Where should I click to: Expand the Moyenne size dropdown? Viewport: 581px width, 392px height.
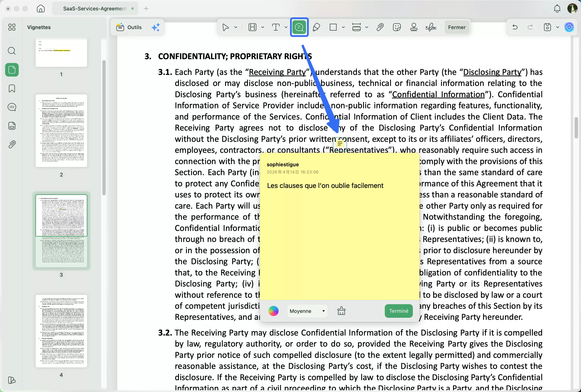[x=307, y=311]
